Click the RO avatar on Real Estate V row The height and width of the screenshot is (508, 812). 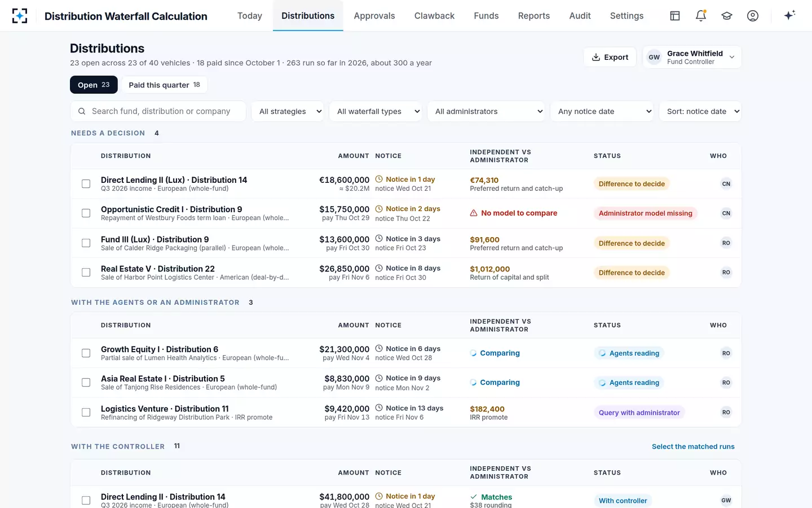point(726,273)
